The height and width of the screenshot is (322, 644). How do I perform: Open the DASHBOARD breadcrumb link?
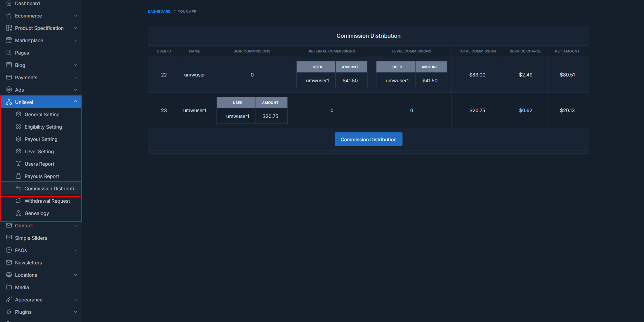(159, 11)
